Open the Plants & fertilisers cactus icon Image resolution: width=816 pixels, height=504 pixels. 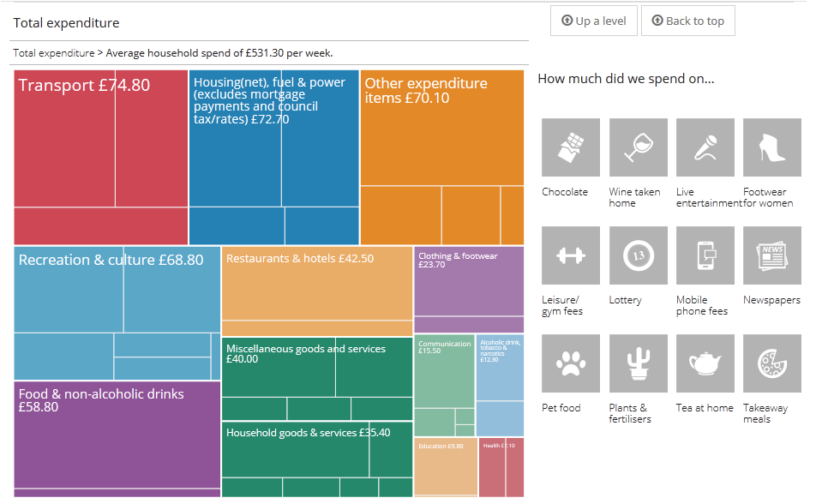(638, 363)
